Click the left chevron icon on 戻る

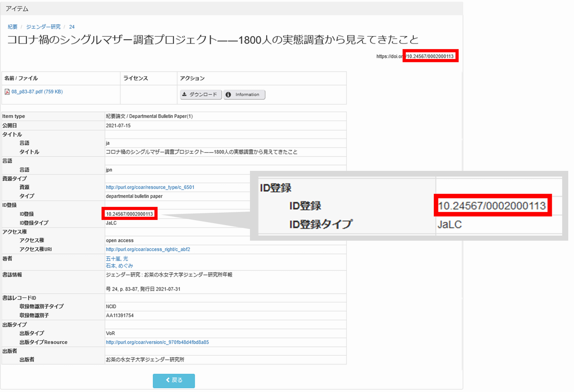168,380
